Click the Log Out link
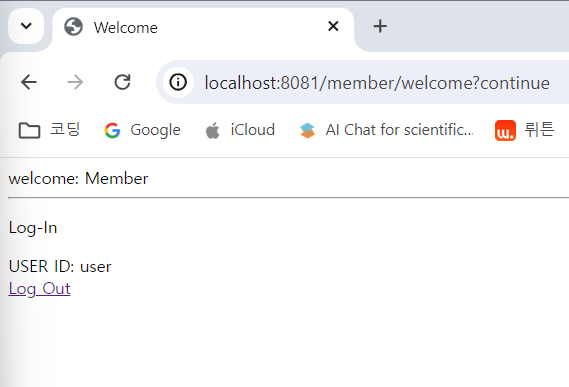Screen dimensions: 569x387 pyautogui.click(x=39, y=289)
